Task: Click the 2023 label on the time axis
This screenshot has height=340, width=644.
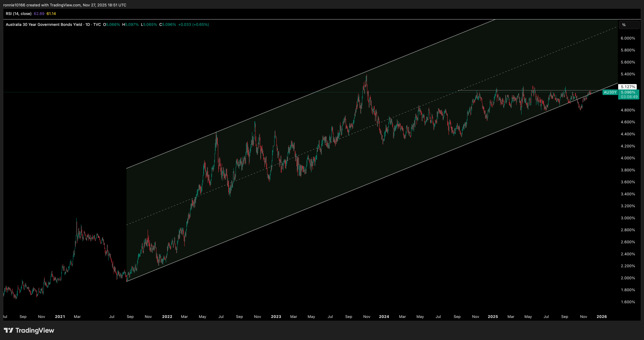Action: click(276, 316)
